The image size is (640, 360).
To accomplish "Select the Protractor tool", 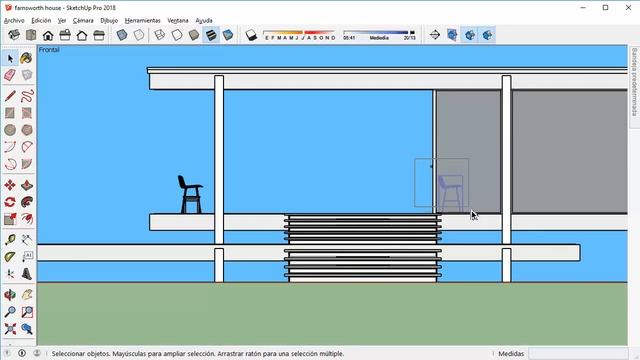I will [x=10, y=257].
